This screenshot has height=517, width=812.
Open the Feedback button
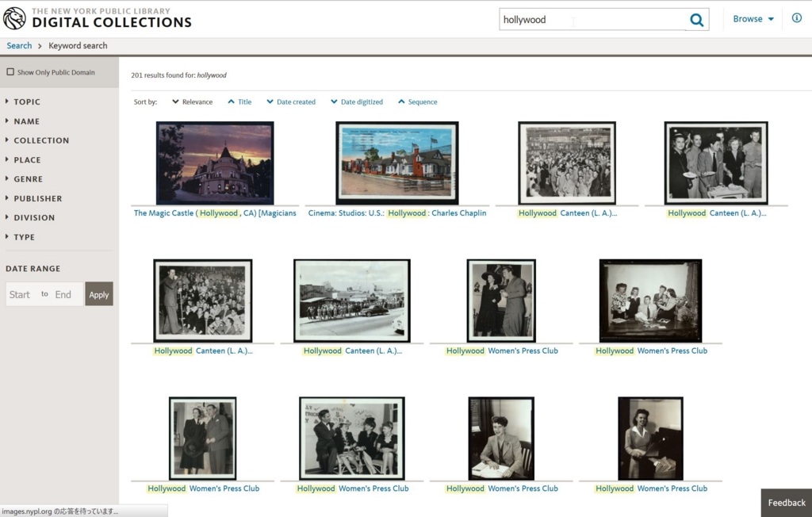(x=787, y=503)
